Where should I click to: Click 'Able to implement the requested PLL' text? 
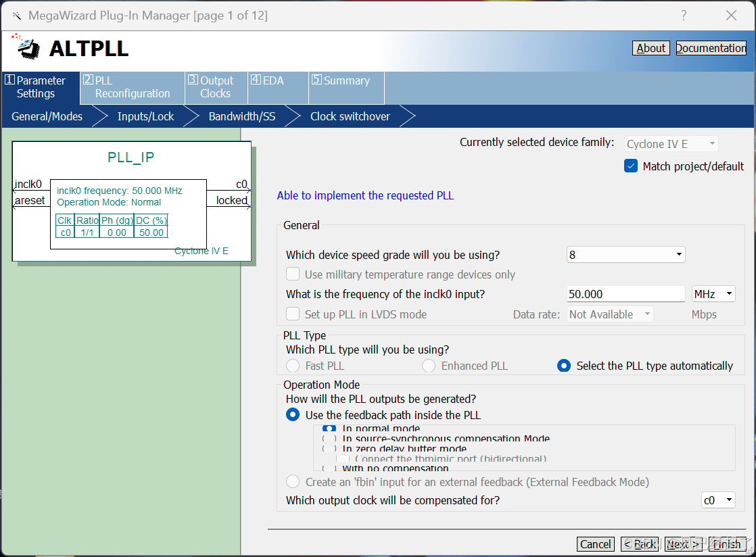click(x=365, y=195)
